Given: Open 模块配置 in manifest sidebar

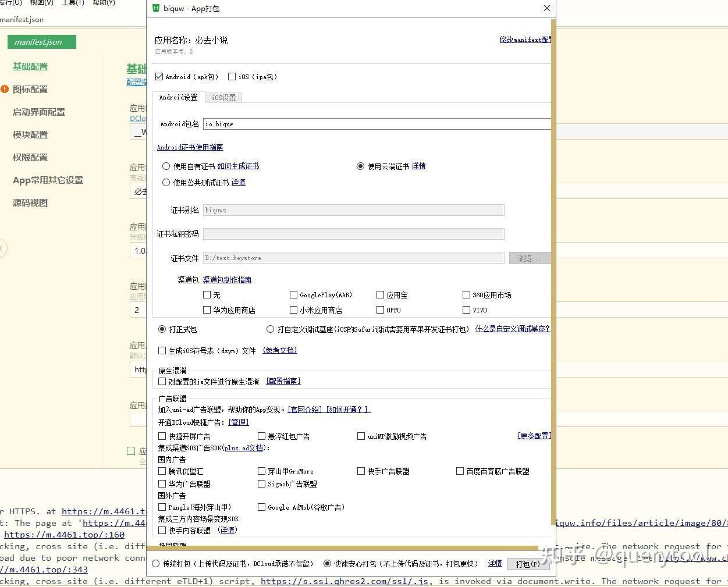Looking at the screenshot, I should 30,135.
